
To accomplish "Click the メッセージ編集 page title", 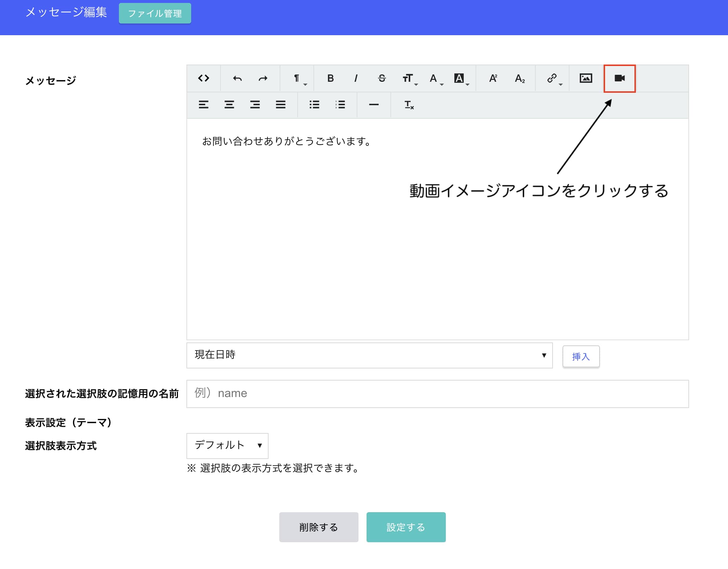I will click(66, 12).
